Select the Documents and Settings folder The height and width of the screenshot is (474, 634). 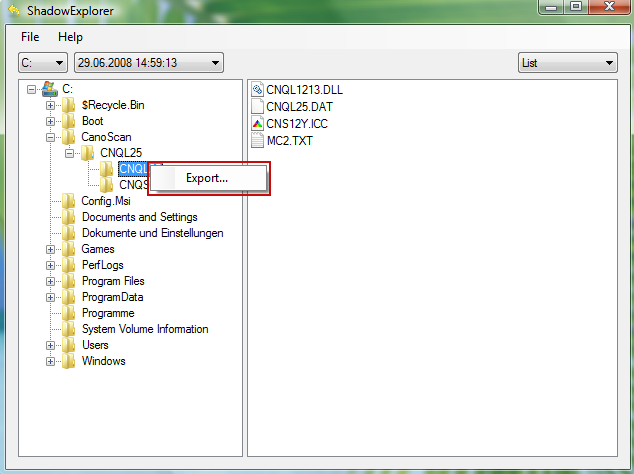139,217
